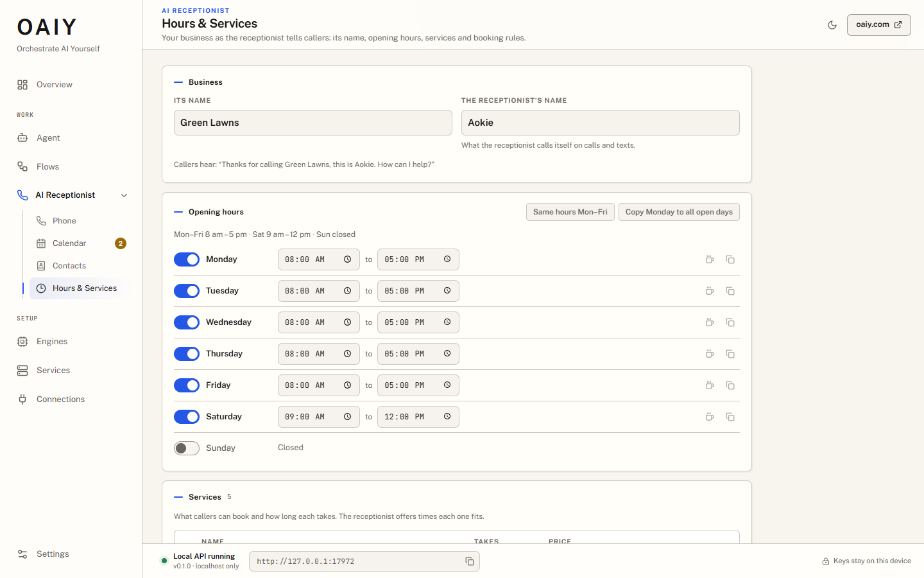
Task: Click the Friday break coffee cup icon
Action: click(x=710, y=385)
